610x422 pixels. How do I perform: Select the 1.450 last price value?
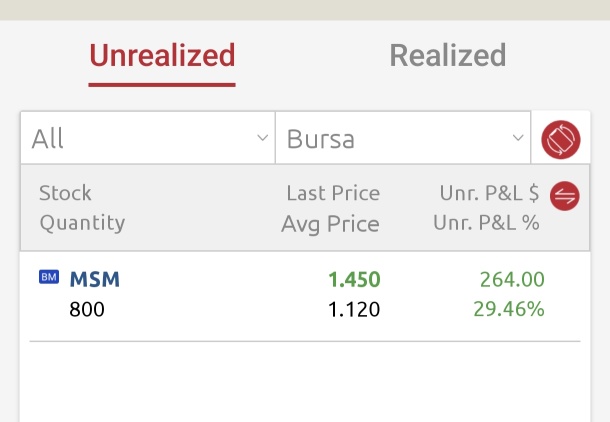(x=354, y=279)
